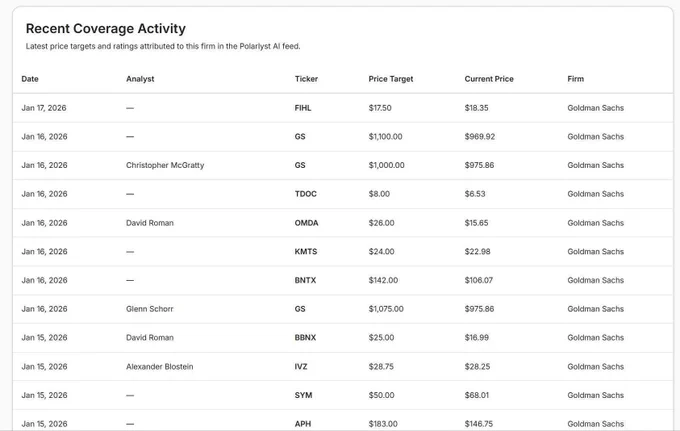The height and width of the screenshot is (431, 680).
Task: Click current price $146.75
Action: point(479,424)
